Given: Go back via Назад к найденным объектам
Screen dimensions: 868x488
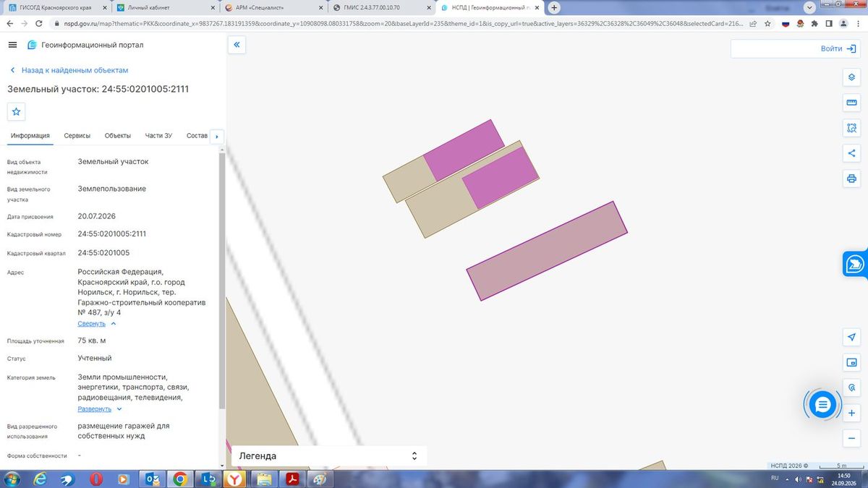Looking at the screenshot, I should pos(69,70).
